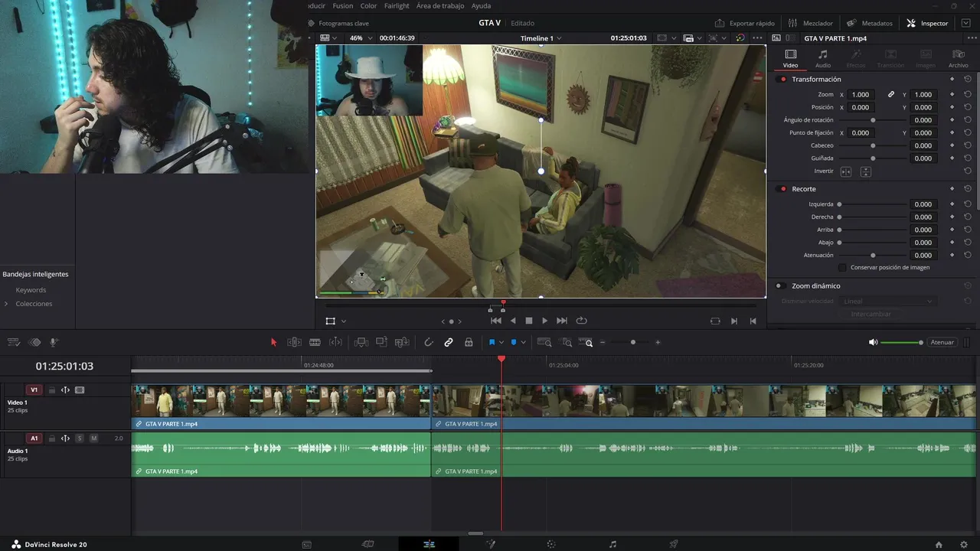Toggle the Snapping magnet icon
Image resolution: width=980 pixels, height=551 pixels.
[x=429, y=342]
